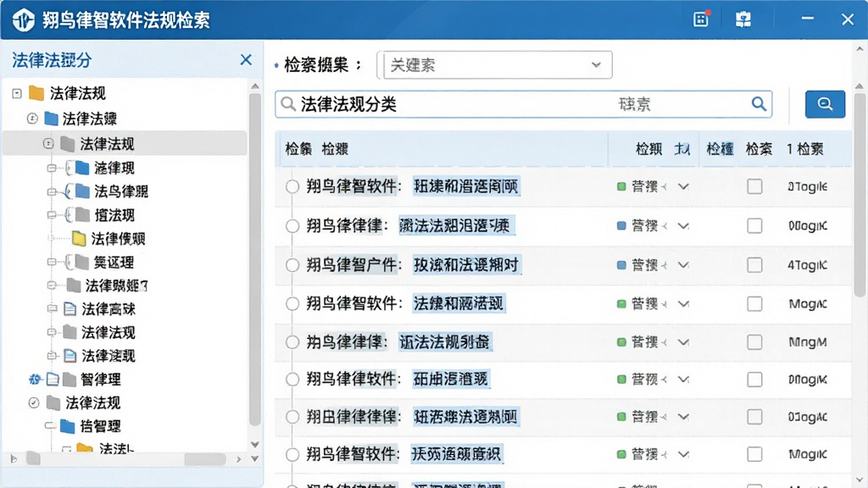The height and width of the screenshot is (488, 868).
Task: Click the yellow folder icon beside 法律侠顺
Action: click(x=79, y=238)
